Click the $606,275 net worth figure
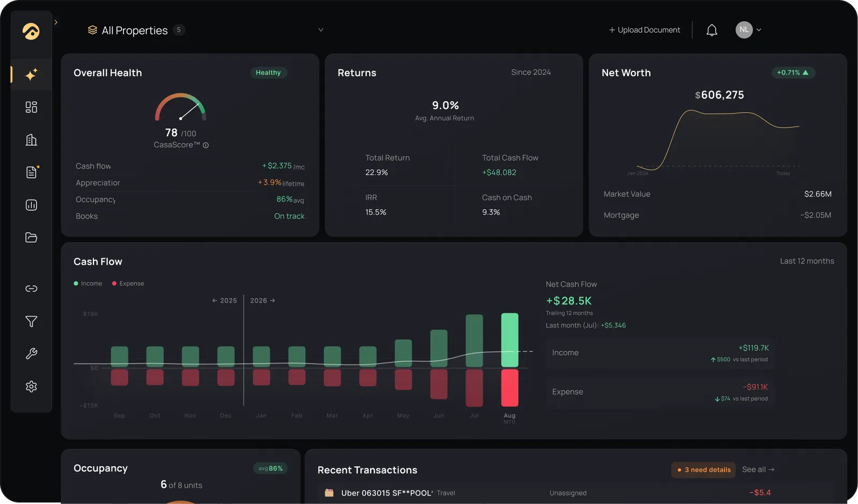 click(x=719, y=95)
